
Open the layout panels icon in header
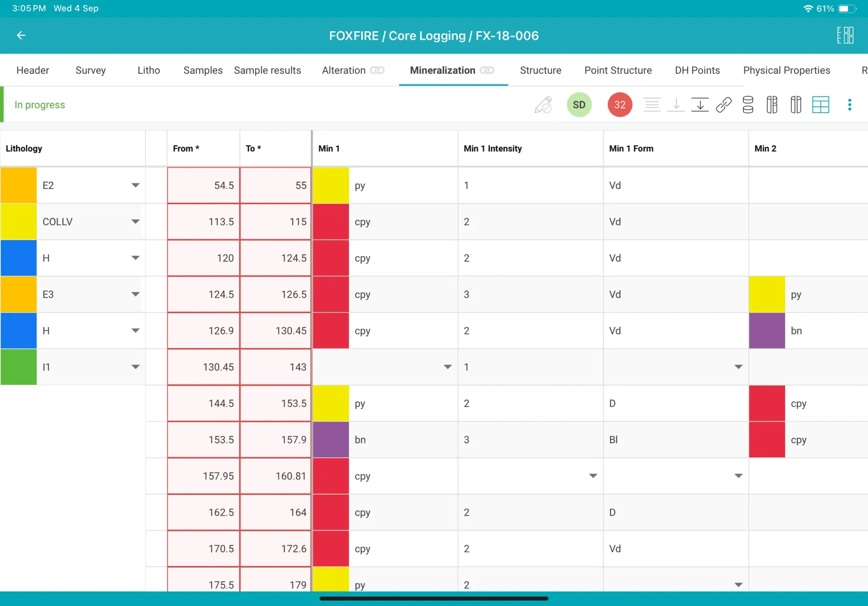pyautogui.click(x=845, y=36)
